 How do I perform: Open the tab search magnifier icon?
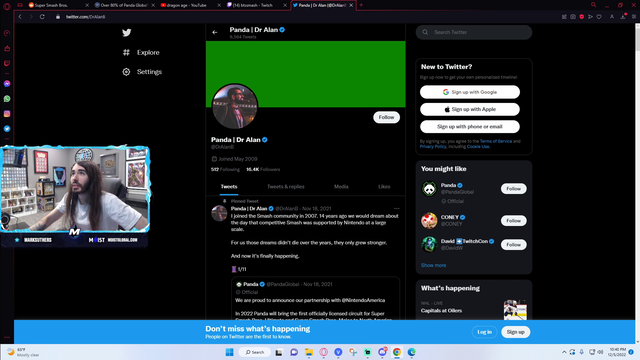click(593, 5)
